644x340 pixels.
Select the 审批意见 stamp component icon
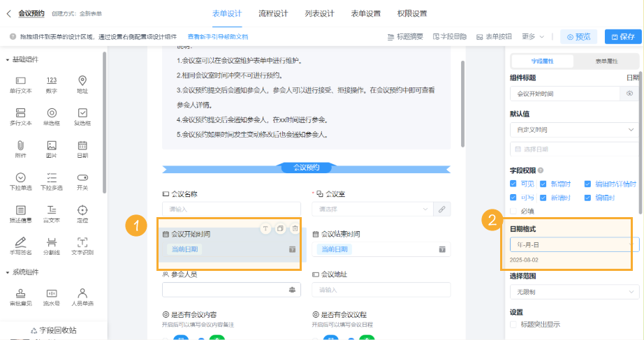(20, 293)
